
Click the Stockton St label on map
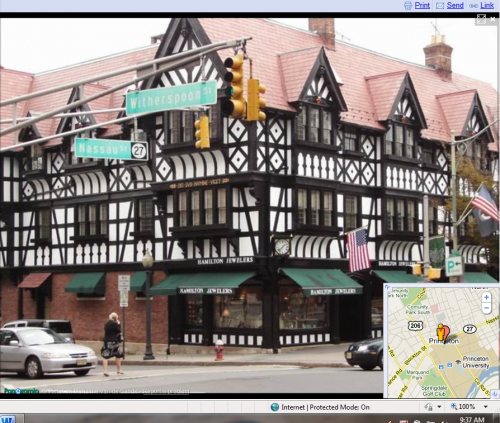415,356
